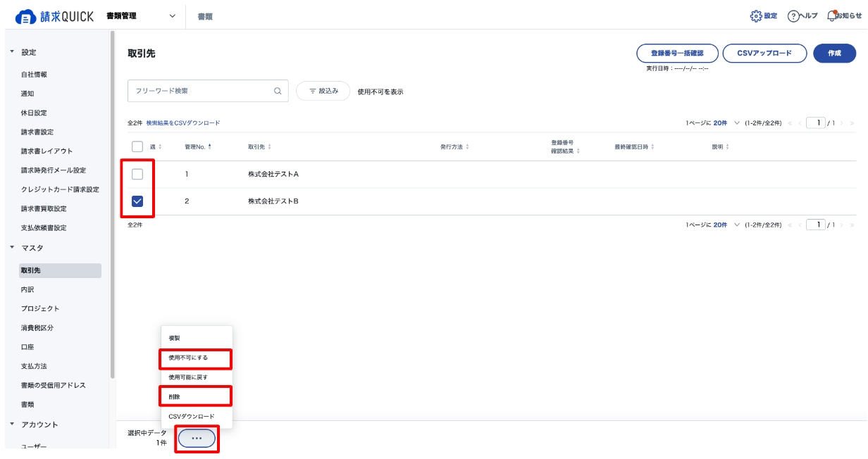Open プロジェクト in the sidebar
The image size is (868, 459).
point(40,308)
